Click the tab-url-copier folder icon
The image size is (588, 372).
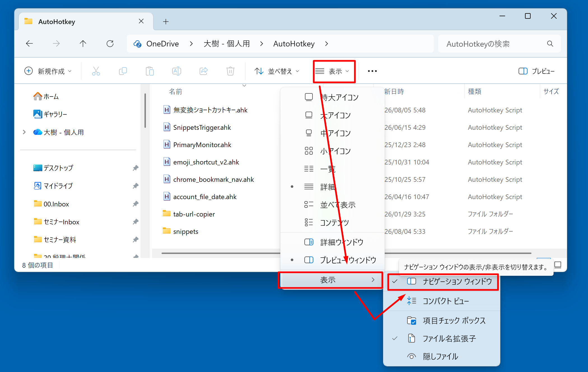pos(167,213)
